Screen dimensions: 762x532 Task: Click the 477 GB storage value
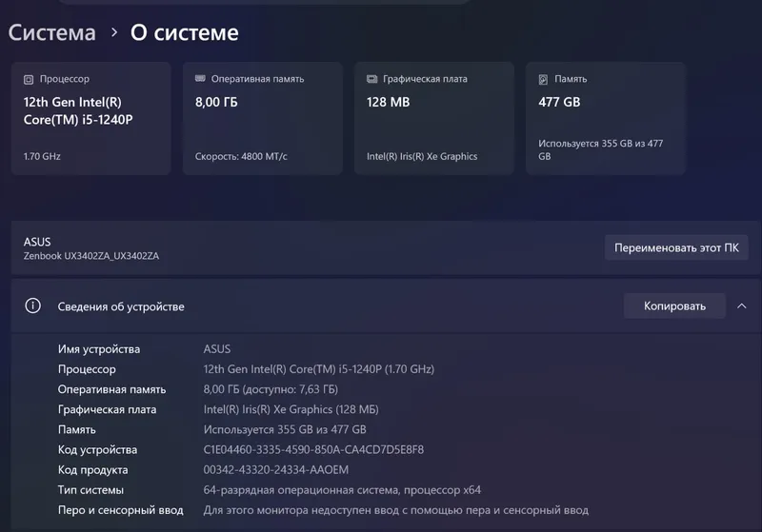pyautogui.click(x=559, y=102)
